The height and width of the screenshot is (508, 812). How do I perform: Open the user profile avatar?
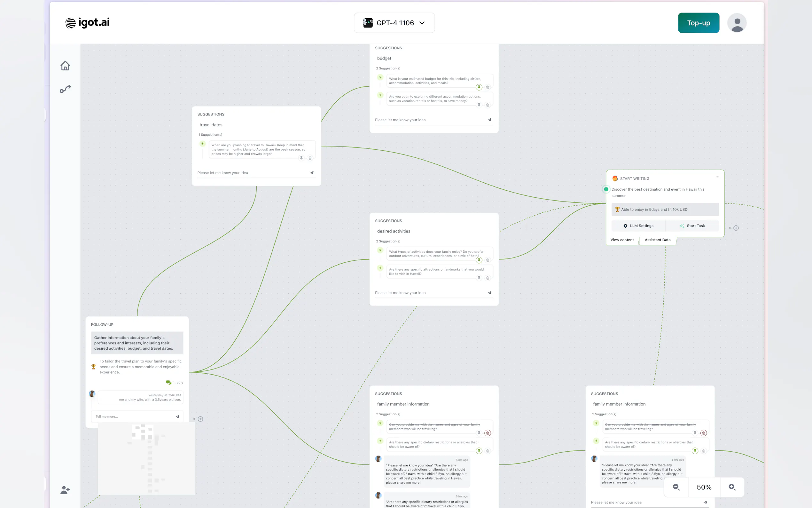click(x=737, y=23)
